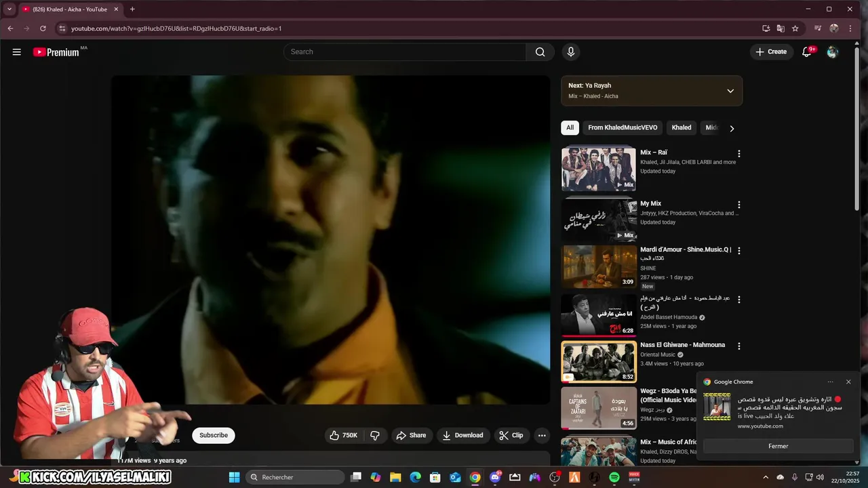
Task: Open Microsoft Edge from the taskbar
Action: tap(415, 477)
